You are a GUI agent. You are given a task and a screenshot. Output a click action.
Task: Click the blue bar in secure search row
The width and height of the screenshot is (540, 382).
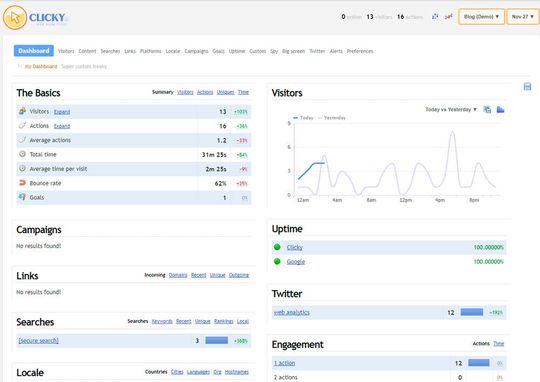tap(217, 340)
